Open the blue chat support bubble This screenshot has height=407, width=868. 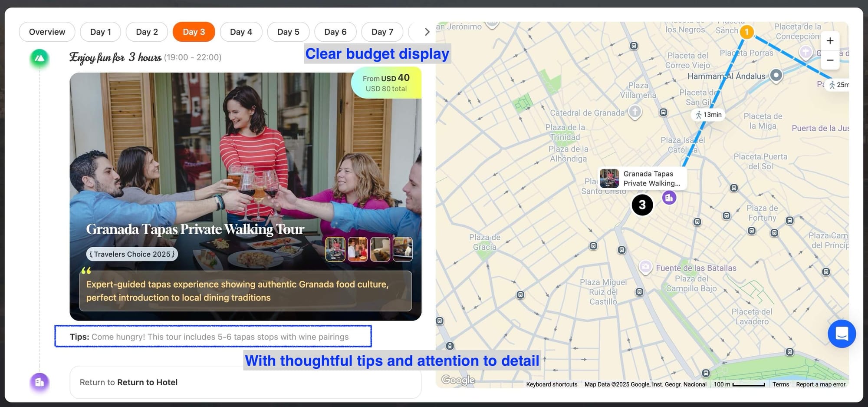click(842, 334)
